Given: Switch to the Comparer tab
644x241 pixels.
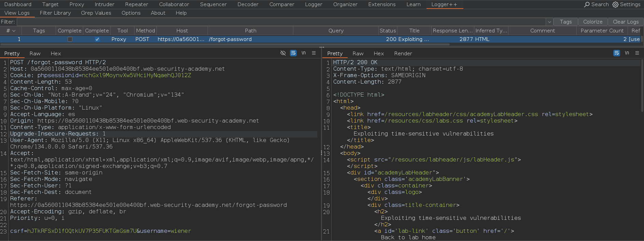Looking at the screenshot, I should click(282, 4).
